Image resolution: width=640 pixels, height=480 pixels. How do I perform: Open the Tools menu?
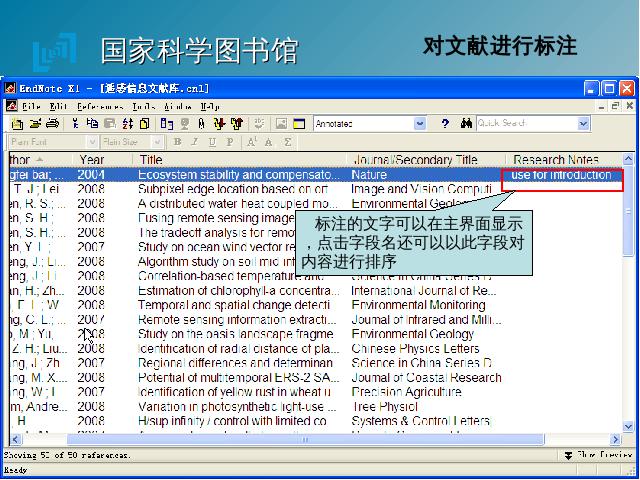point(143,106)
